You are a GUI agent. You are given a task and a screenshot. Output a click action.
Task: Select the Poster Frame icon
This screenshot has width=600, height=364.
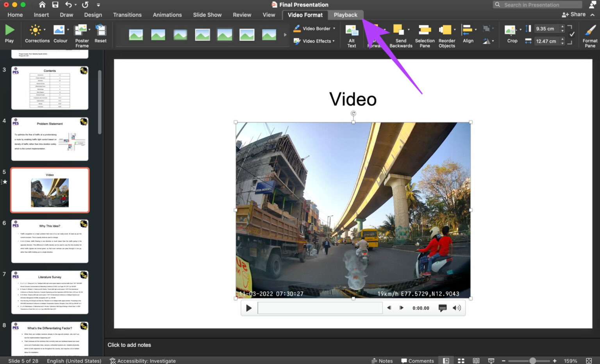(81, 34)
